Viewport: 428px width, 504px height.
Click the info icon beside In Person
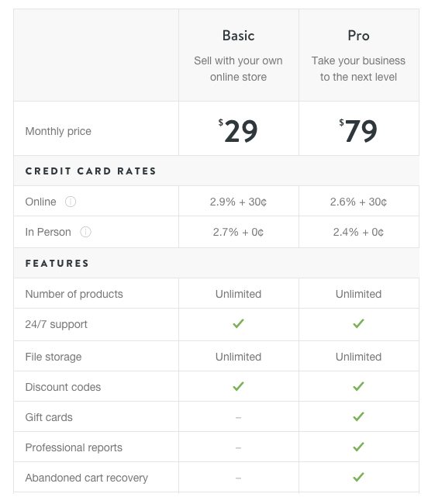click(x=85, y=232)
